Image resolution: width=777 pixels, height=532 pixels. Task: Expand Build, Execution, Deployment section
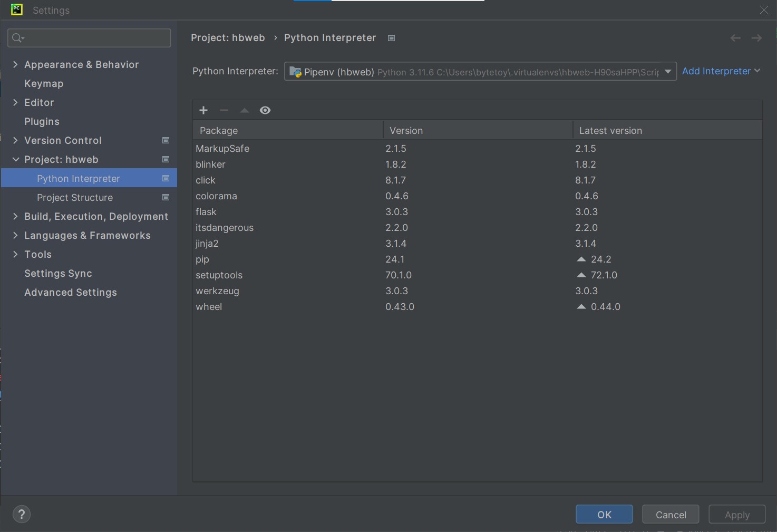[x=15, y=216]
